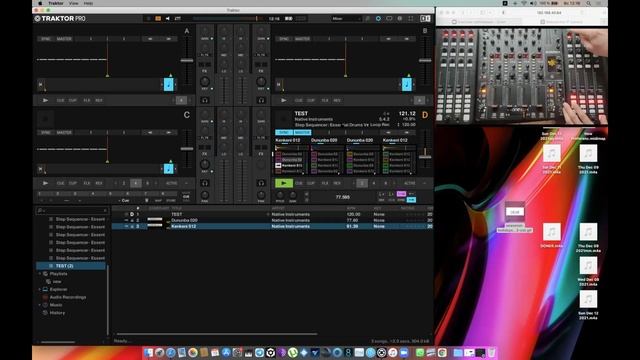Select Dununba 020 track row
Image resolution: width=640 pixels, height=360 pixels.
[272, 220]
